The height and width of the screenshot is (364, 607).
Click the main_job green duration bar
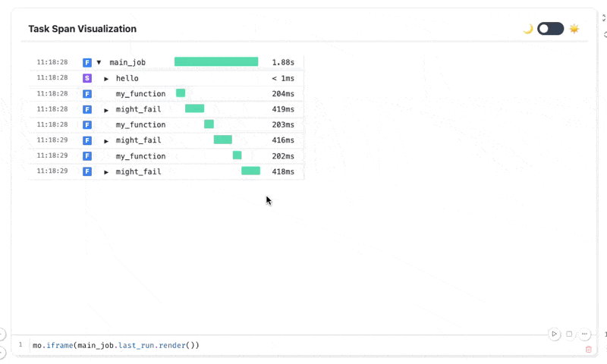[x=216, y=62]
